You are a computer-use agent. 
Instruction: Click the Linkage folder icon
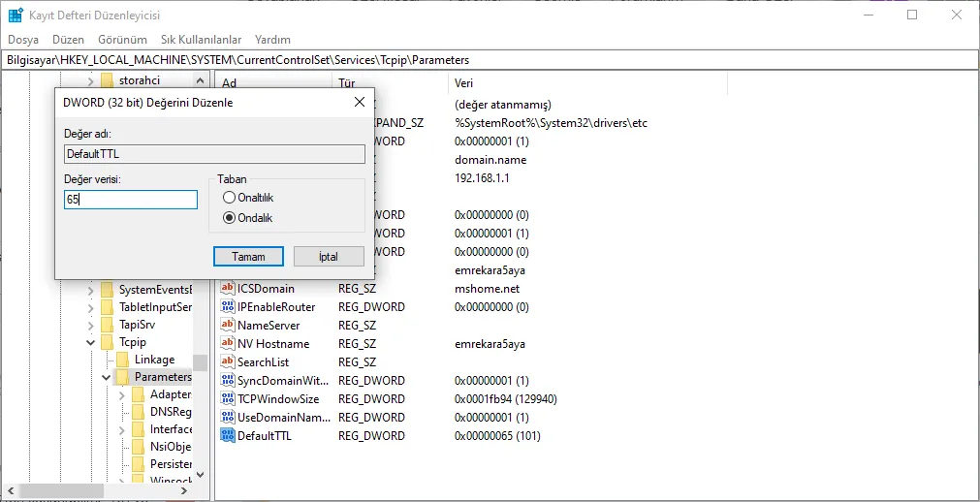(123, 360)
